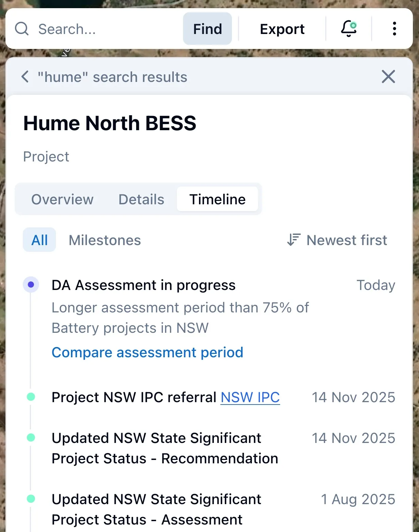Image resolution: width=419 pixels, height=532 pixels.
Task: Click the green dot beside Project NSW IPC referral
Action: [31, 397]
